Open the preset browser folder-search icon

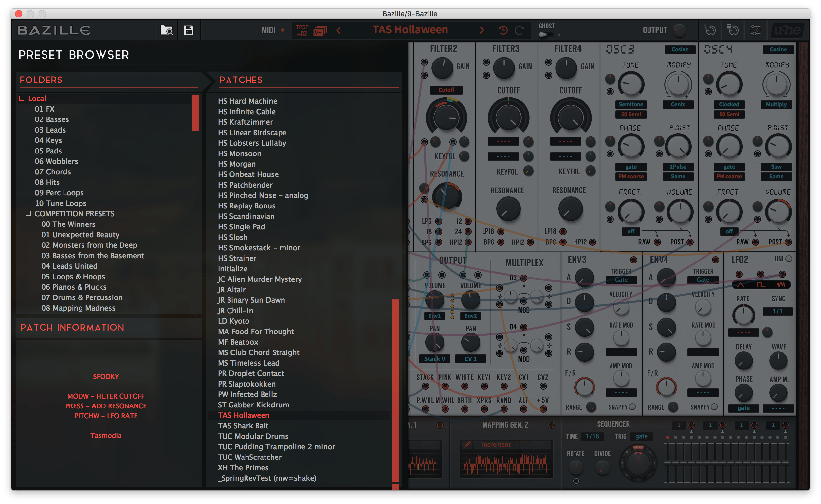(166, 30)
